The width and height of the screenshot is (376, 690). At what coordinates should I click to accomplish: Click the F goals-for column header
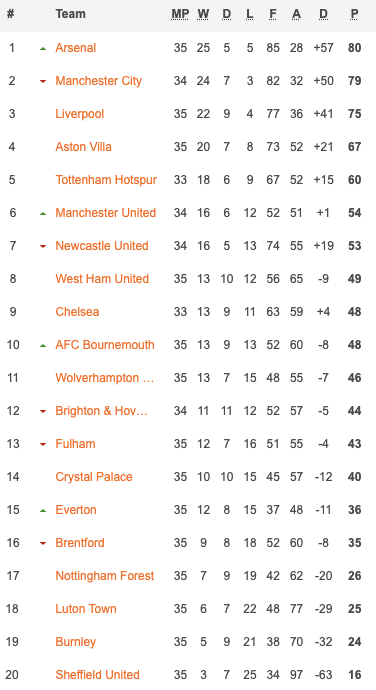tap(273, 14)
